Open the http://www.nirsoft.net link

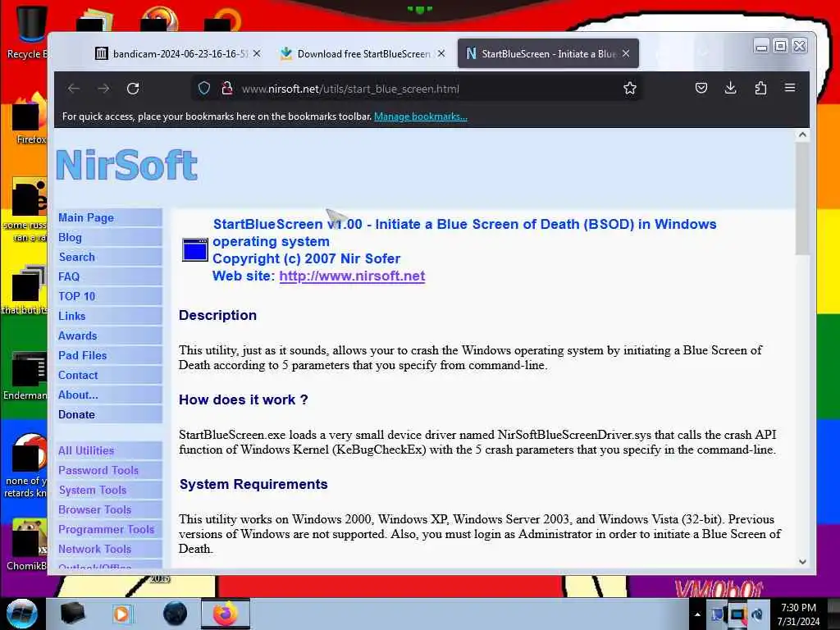(352, 276)
